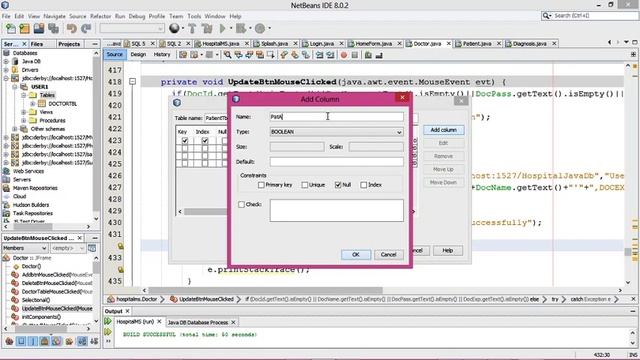The height and width of the screenshot is (360, 640).
Task: Click the icon beside the Members filter dropdowns
Action: click(x=92, y=248)
